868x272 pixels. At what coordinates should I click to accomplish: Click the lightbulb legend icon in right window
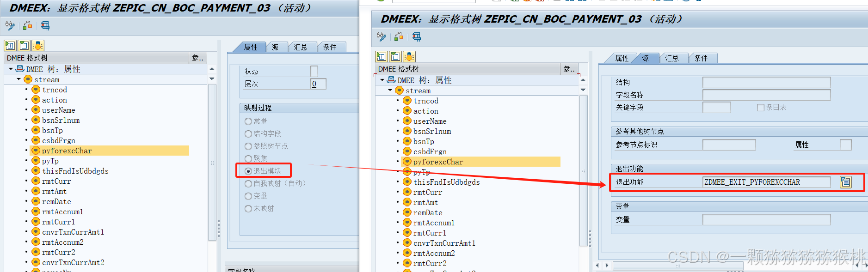(409, 56)
